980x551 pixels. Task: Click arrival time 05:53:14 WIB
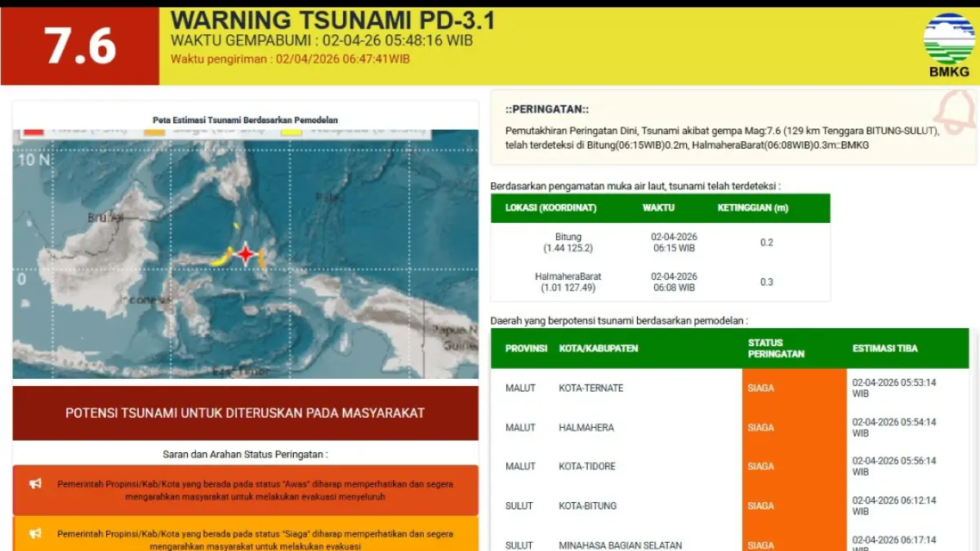click(x=894, y=388)
